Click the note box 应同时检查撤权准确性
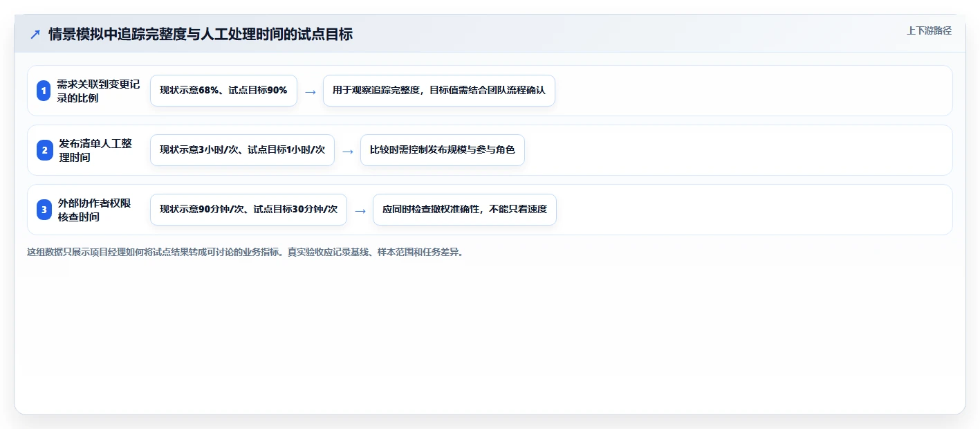Viewport: 980px width, 429px height. (465, 210)
